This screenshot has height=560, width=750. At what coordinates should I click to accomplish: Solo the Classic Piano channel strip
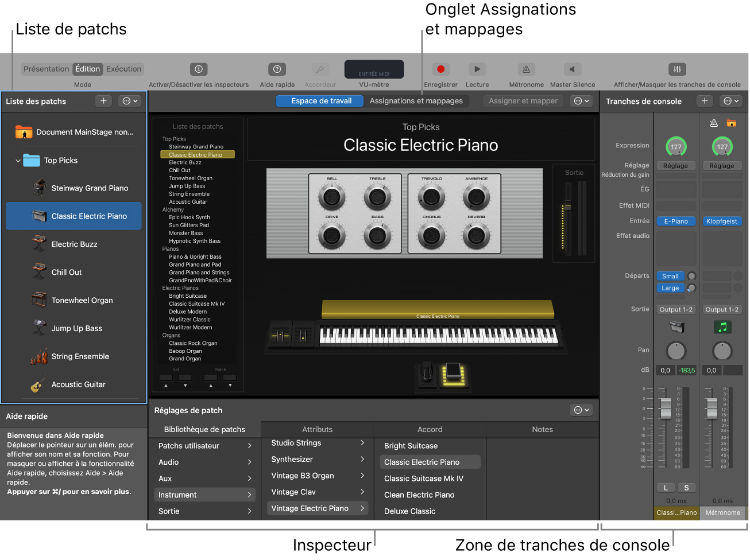(x=686, y=488)
